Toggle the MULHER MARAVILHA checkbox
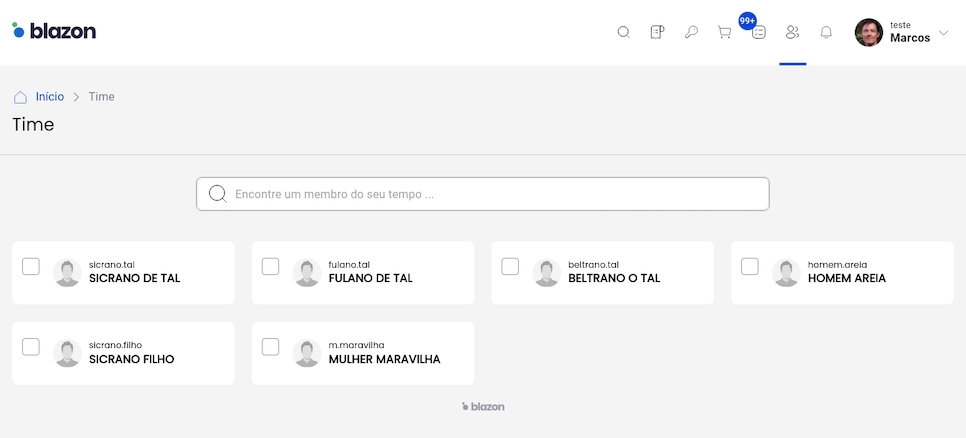Screen dimensions: 966x438 [x=270, y=347]
